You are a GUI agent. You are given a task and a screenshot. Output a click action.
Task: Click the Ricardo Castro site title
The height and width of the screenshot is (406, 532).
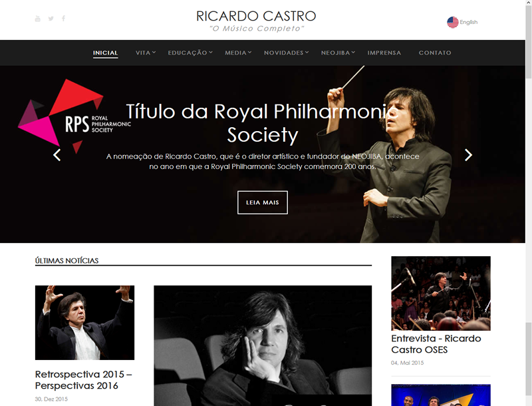pyautogui.click(x=256, y=16)
